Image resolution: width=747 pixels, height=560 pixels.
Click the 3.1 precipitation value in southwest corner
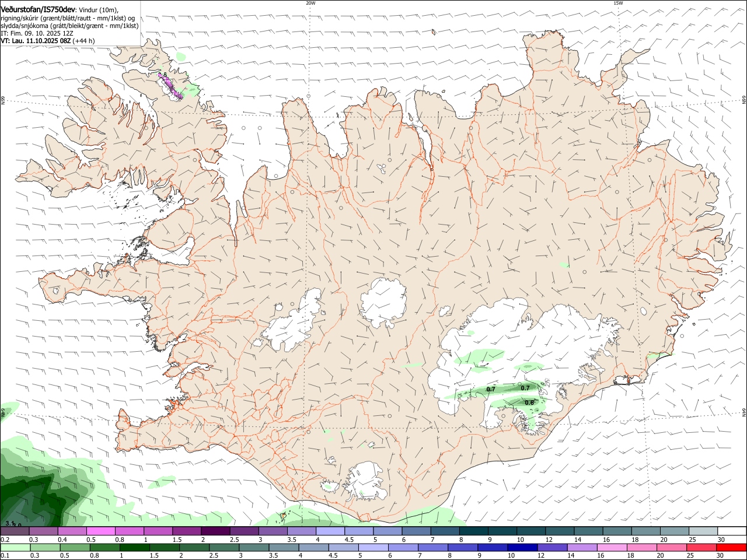[x=9, y=524]
